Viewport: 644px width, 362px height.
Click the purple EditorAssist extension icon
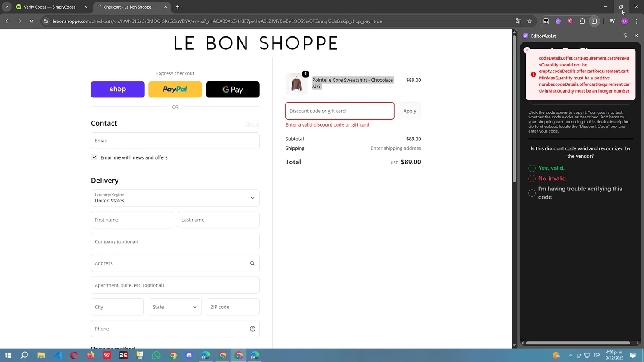point(558,21)
